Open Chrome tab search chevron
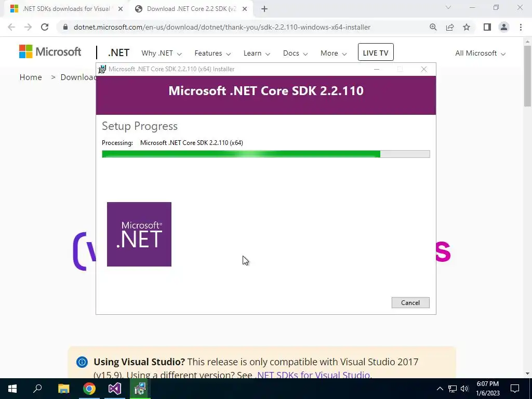532x399 pixels. 448,7
